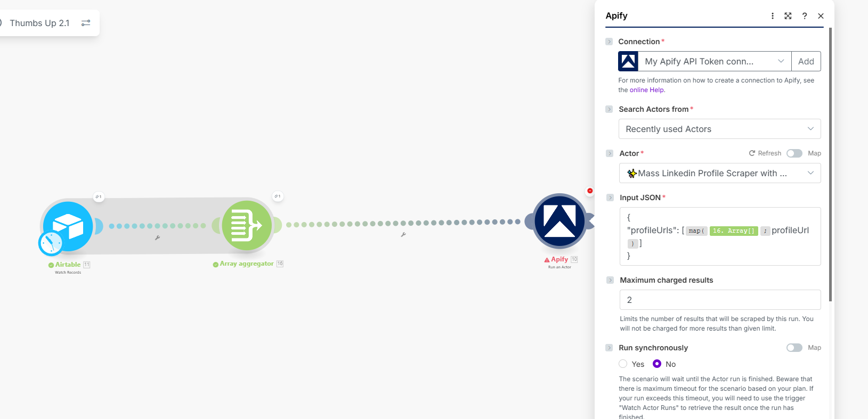Expand the Apify panel to full screen

(x=788, y=16)
